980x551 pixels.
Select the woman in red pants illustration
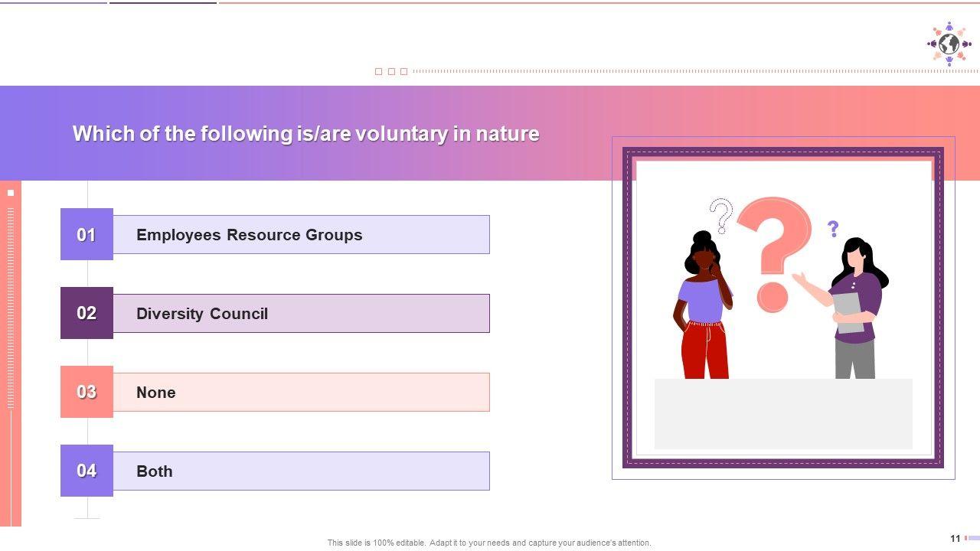pos(704,306)
